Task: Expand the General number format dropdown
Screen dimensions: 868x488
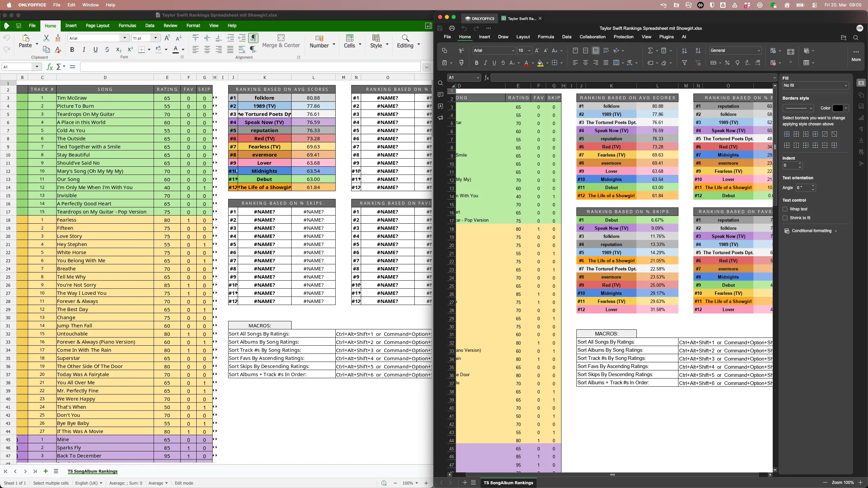Action: point(735,50)
